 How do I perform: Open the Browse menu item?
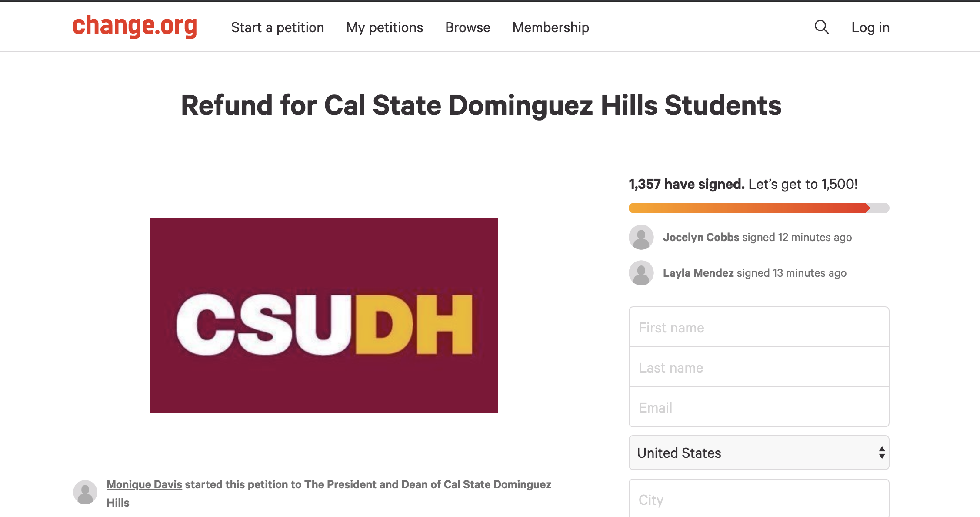pos(467,27)
